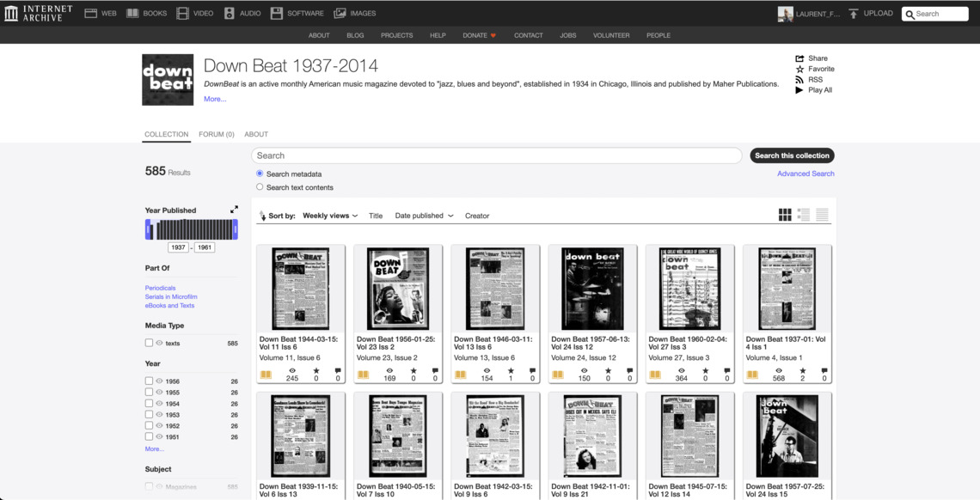Expand more years under Year filter

155,448
